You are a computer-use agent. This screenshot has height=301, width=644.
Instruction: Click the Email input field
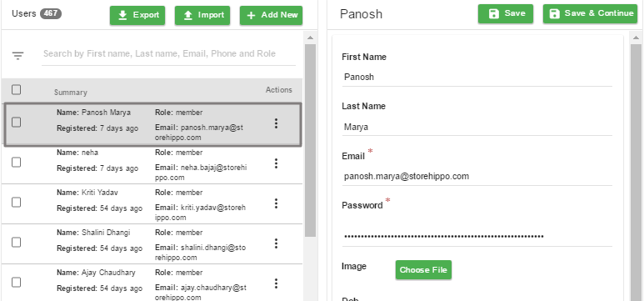point(477,177)
